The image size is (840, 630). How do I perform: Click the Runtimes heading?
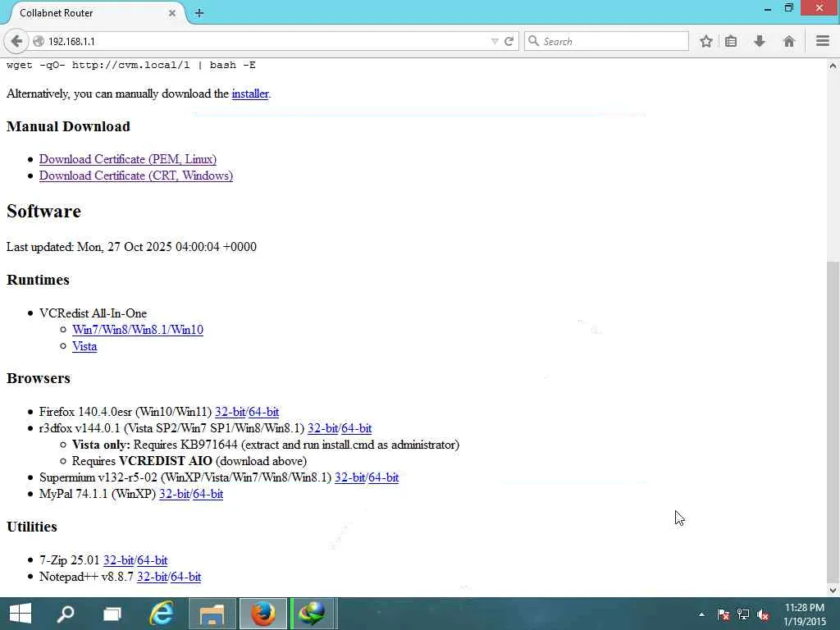38,280
